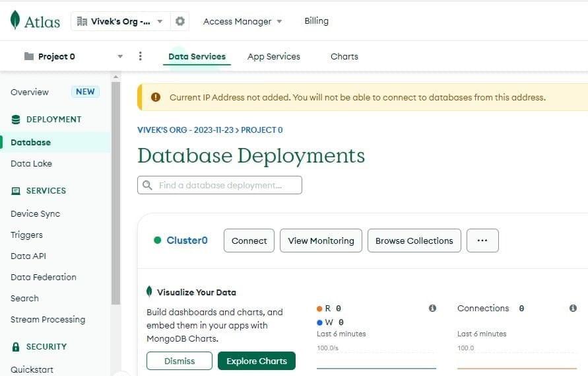
Task: Click the Browse Collections button
Action: click(x=414, y=241)
